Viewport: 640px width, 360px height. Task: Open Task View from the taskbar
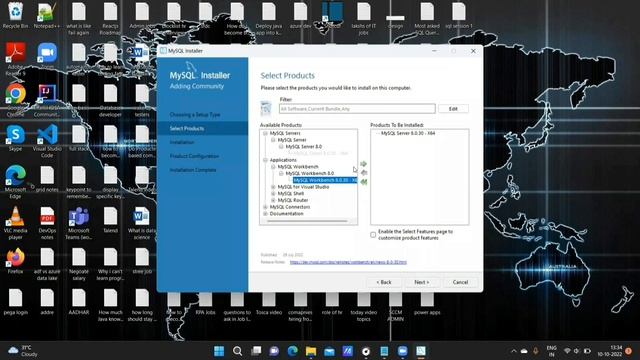point(256,351)
